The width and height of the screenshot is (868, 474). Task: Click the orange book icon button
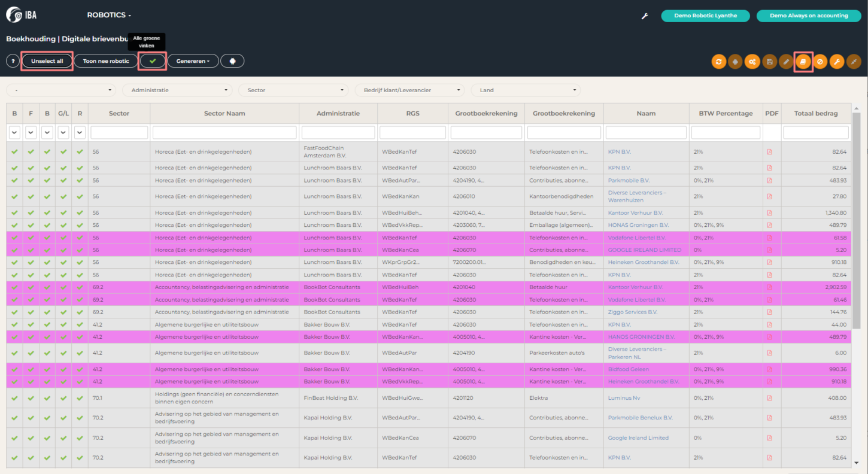(x=803, y=62)
